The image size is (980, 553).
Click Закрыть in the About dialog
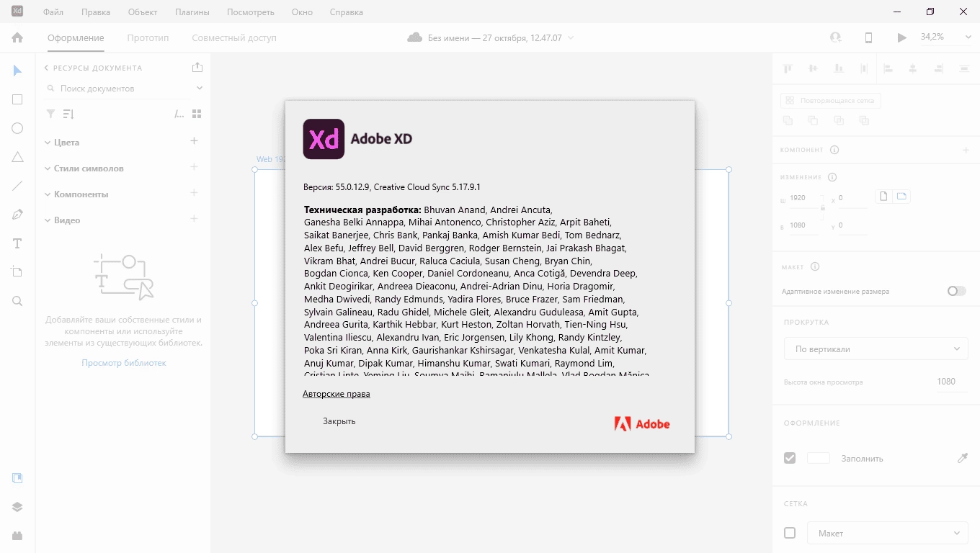(x=339, y=421)
